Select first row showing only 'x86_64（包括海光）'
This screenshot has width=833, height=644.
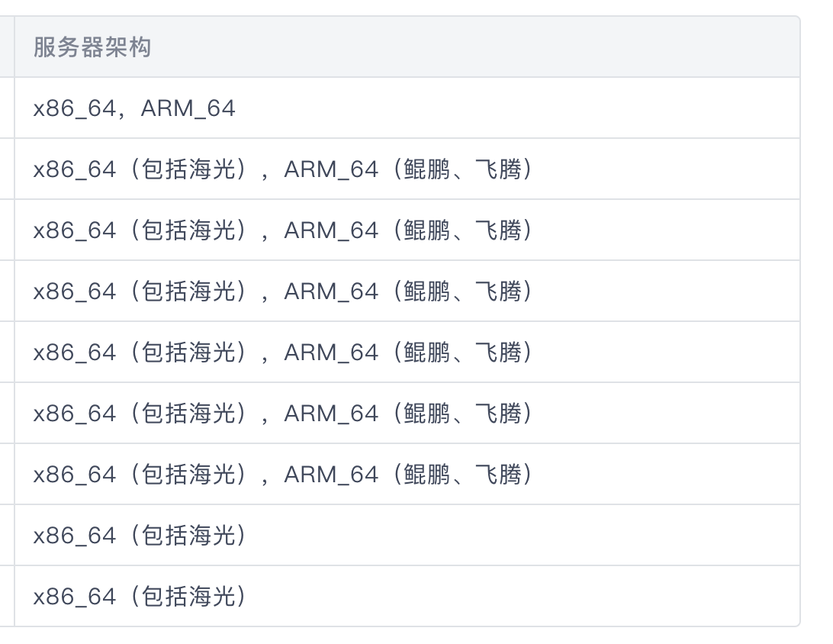[x=407, y=536]
